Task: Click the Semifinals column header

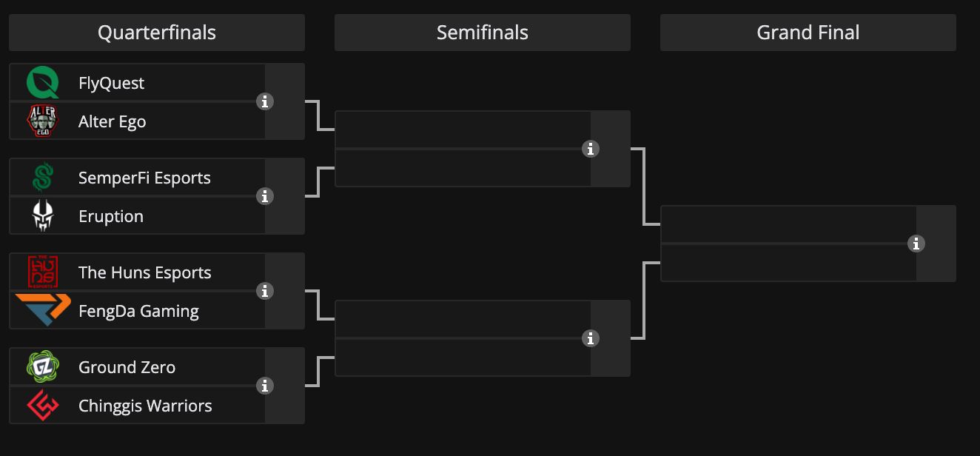Action: coord(483,33)
